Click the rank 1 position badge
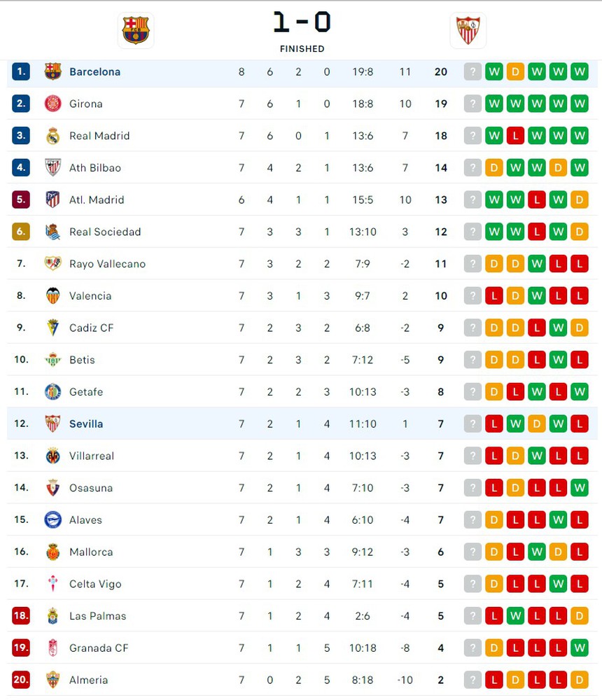Viewport: 602px width, 700px height. [x=21, y=71]
